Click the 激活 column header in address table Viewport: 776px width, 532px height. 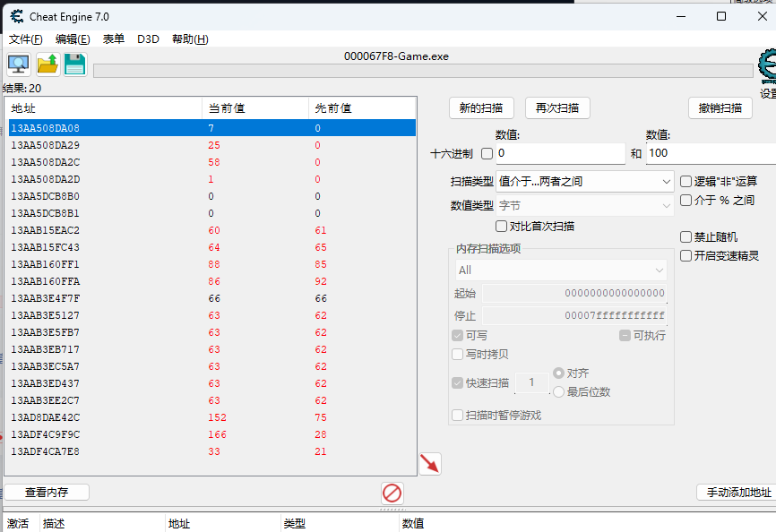[x=20, y=523]
